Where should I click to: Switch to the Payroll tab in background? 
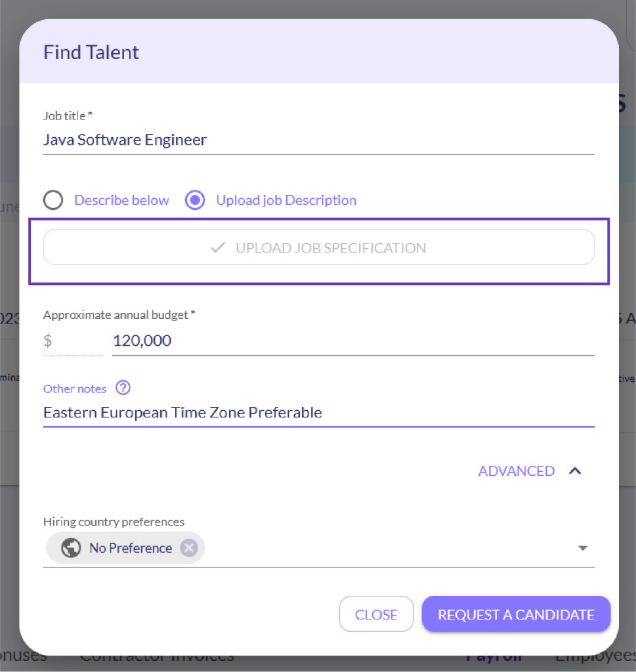point(494,655)
